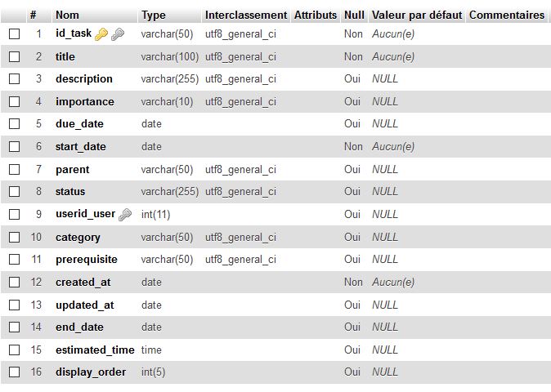Viewport: 551px width, 392px height.
Task: Enable the checkbox for display_order
Action: tap(15, 372)
